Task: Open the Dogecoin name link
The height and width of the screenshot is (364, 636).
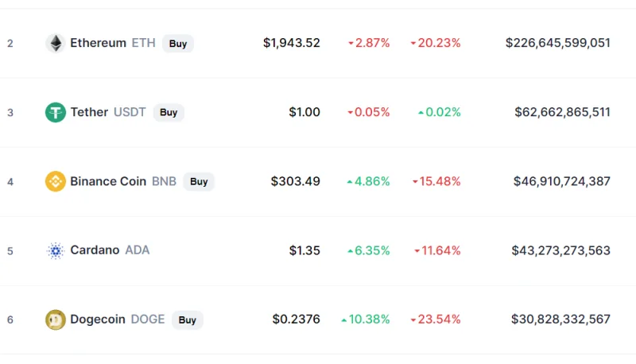Action: pos(98,319)
